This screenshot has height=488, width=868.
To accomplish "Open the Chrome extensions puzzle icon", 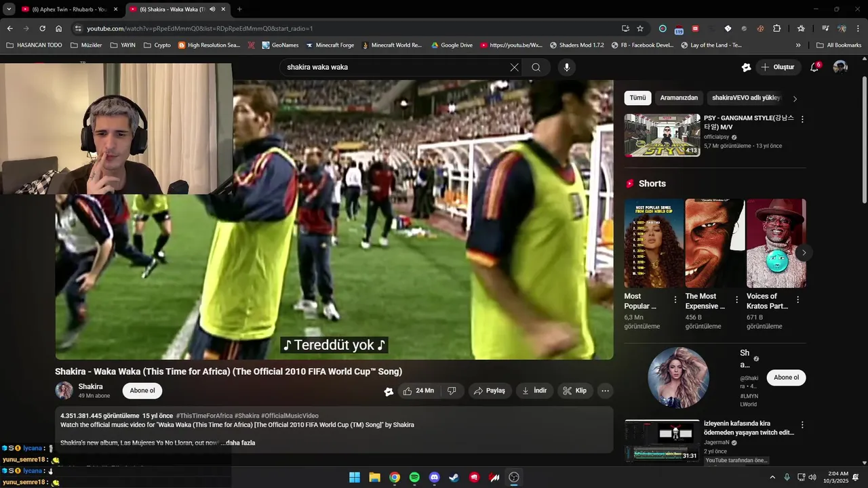I will (x=777, y=28).
